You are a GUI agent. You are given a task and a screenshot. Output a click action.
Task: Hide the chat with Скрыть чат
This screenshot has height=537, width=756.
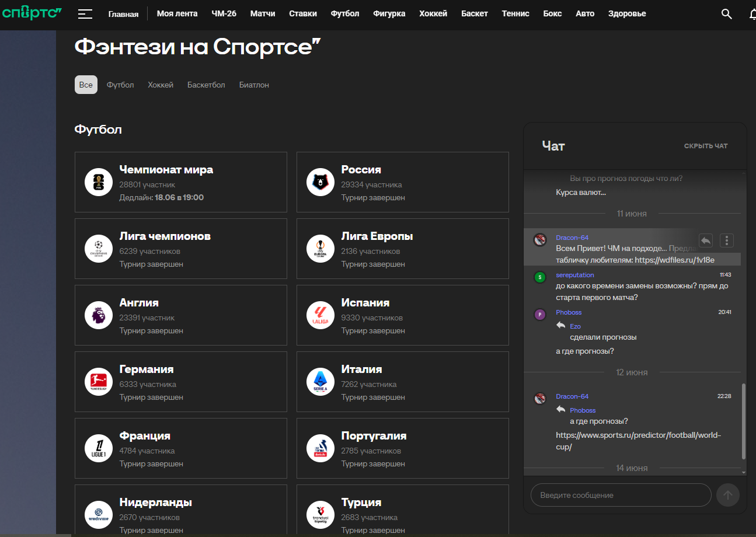coord(706,146)
